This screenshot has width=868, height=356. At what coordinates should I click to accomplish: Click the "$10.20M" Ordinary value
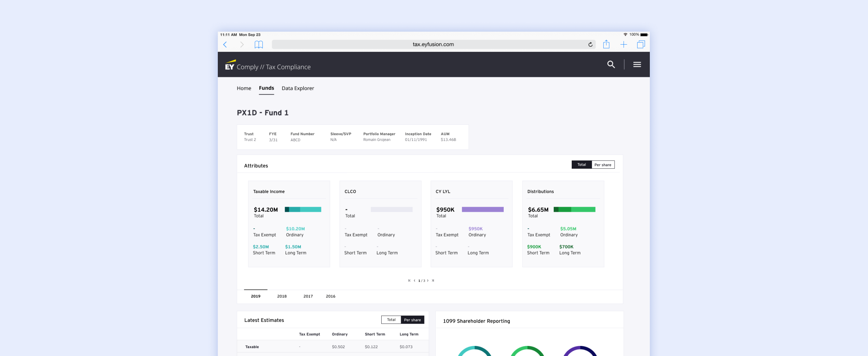(296, 229)
